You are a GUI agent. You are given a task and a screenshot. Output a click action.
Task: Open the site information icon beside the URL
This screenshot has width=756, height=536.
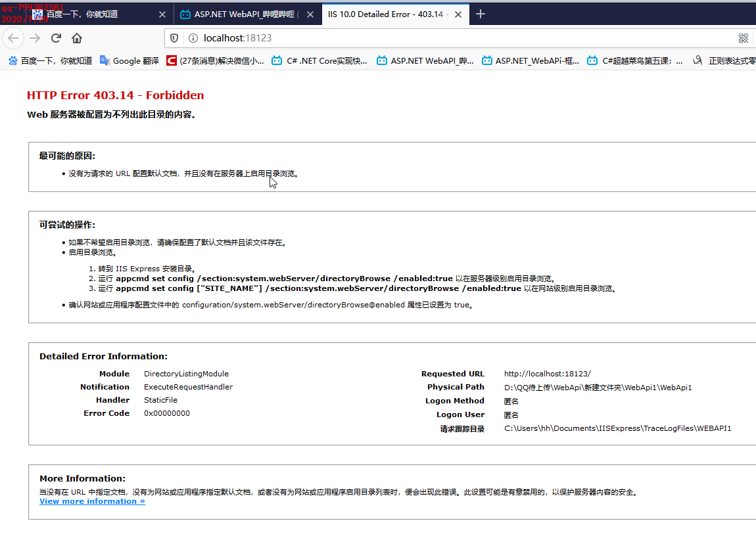pos(191,38)
